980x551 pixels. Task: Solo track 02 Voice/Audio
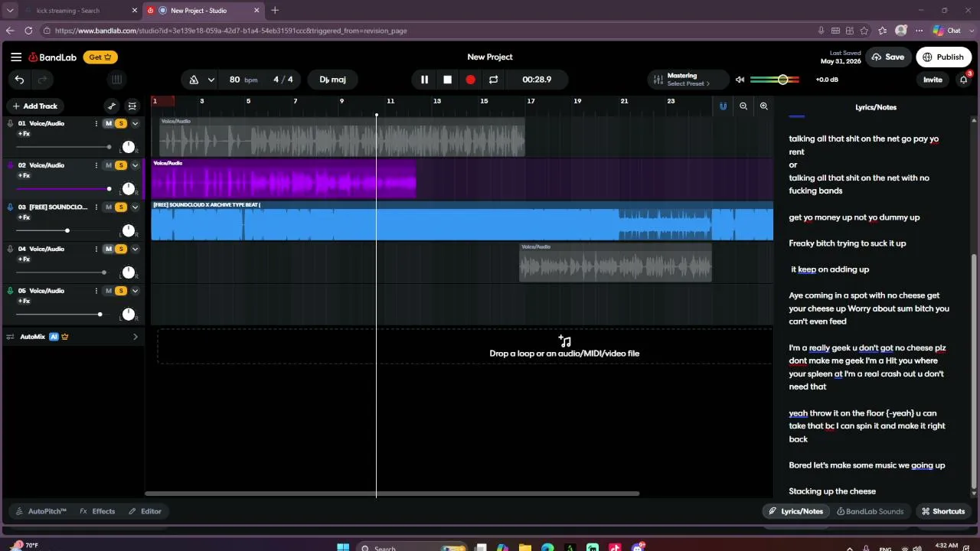121,165
